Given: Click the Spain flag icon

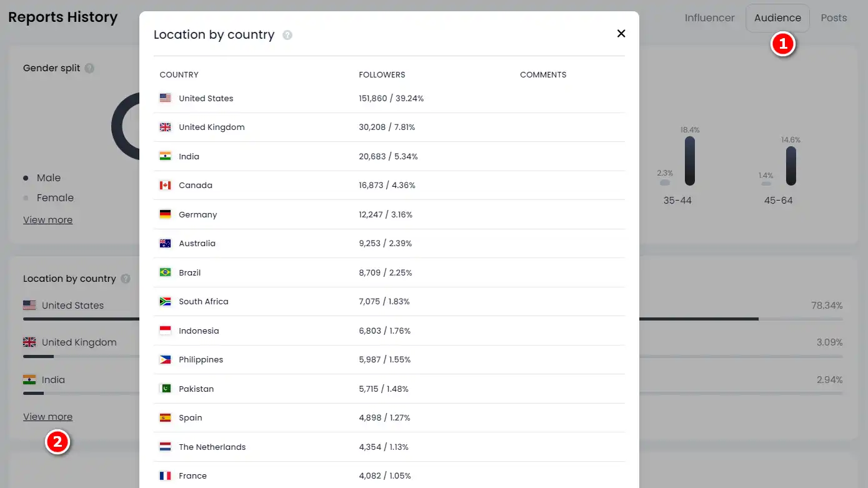Looking at the screenshot, I should [x=166, y=417].
